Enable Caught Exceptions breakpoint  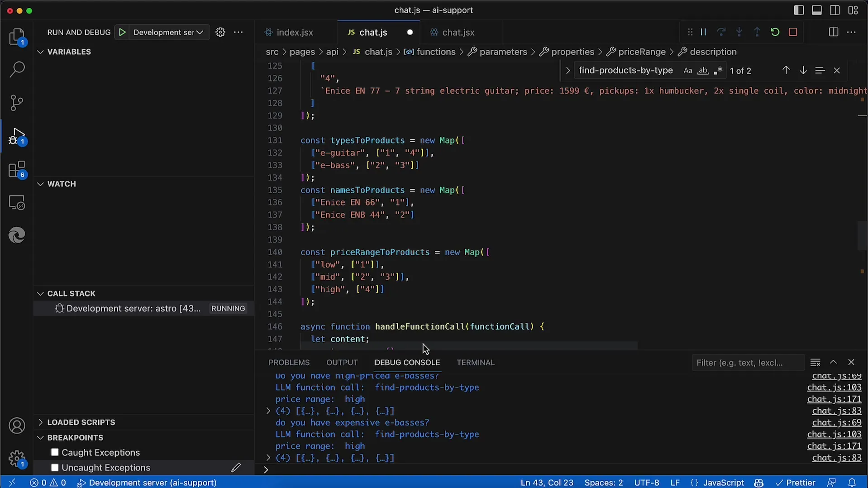55,452
